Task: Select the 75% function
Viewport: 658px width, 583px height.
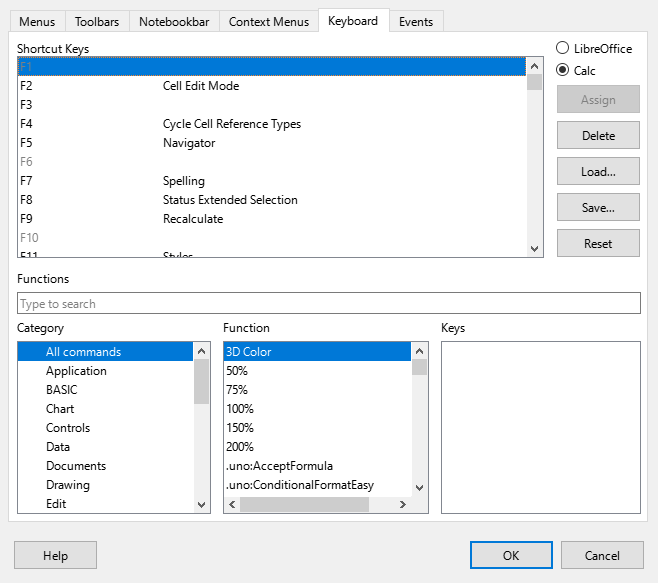Action: click(317, 390)
